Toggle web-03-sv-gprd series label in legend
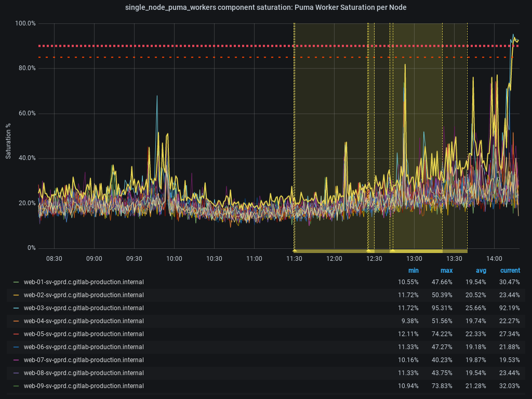Screen dimensions: 532x399 click(x=84, y=308)
